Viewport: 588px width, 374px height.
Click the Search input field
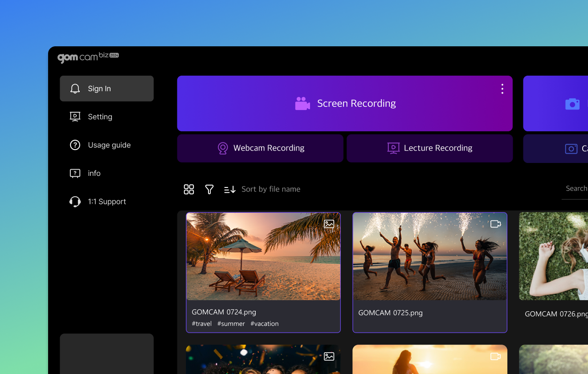(576, 189)
